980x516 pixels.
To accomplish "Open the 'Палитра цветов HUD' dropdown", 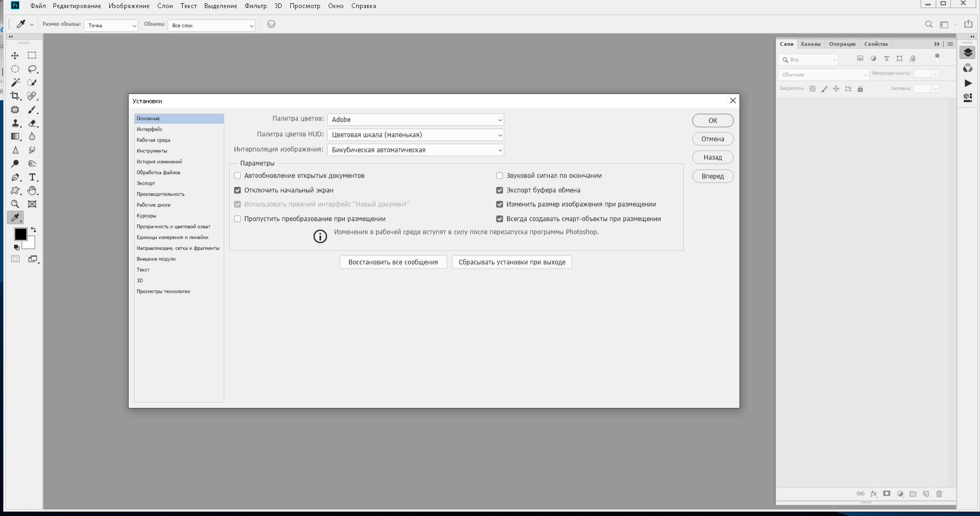I will [416, 135].
